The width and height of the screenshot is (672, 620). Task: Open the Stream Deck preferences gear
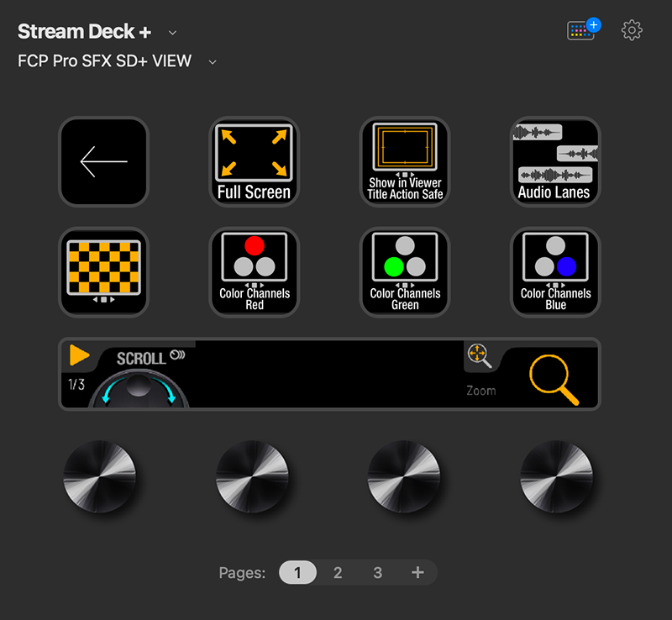[631, 30]
